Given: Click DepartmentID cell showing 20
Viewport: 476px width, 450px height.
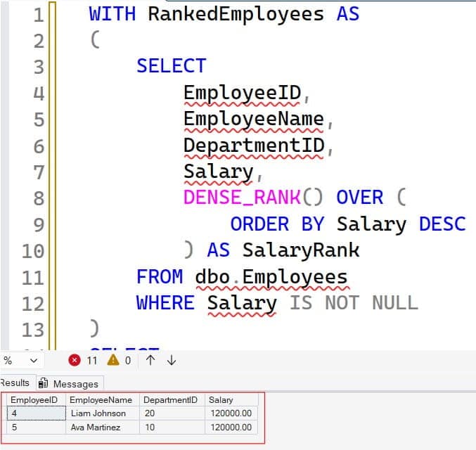Looking at the screenshot, I should pos(172,413).
